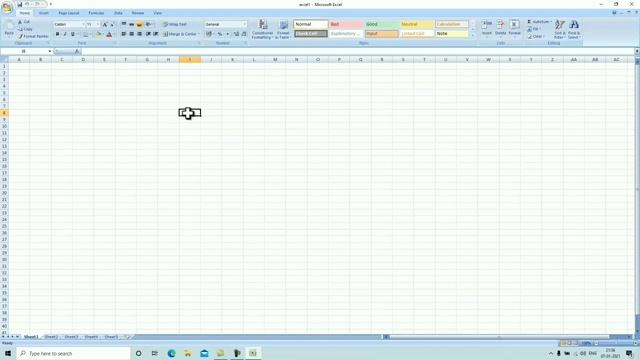Toggle Italic formatting
This screenshot has height=360, width=640.
pyautogui.click(x=64, y=34)
